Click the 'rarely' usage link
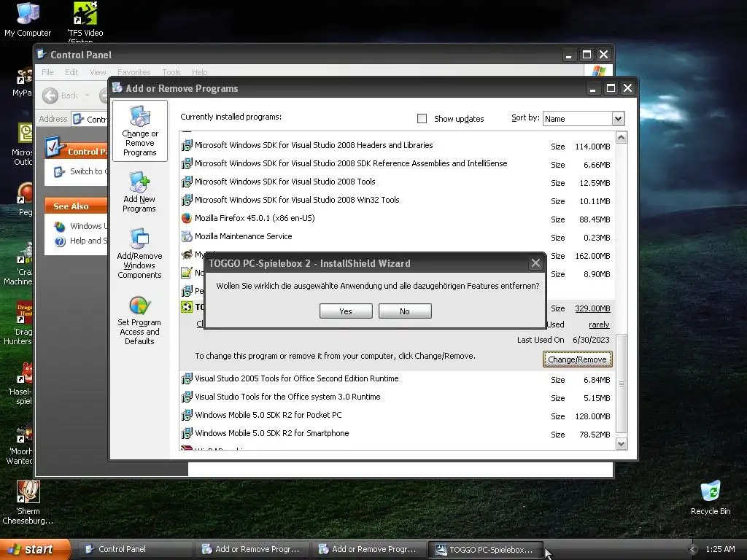Screen dimensions: 747x560 coord(599,324)
